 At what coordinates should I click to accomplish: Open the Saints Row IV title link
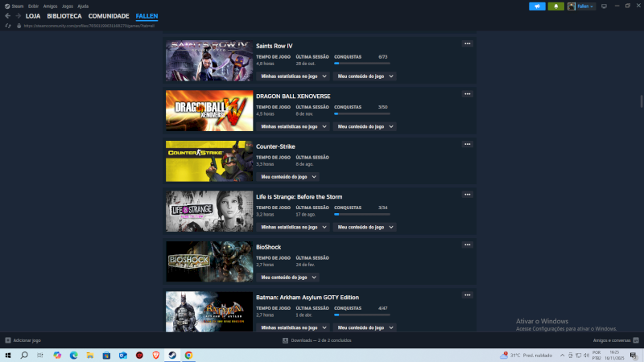click(x=275, y=46)
